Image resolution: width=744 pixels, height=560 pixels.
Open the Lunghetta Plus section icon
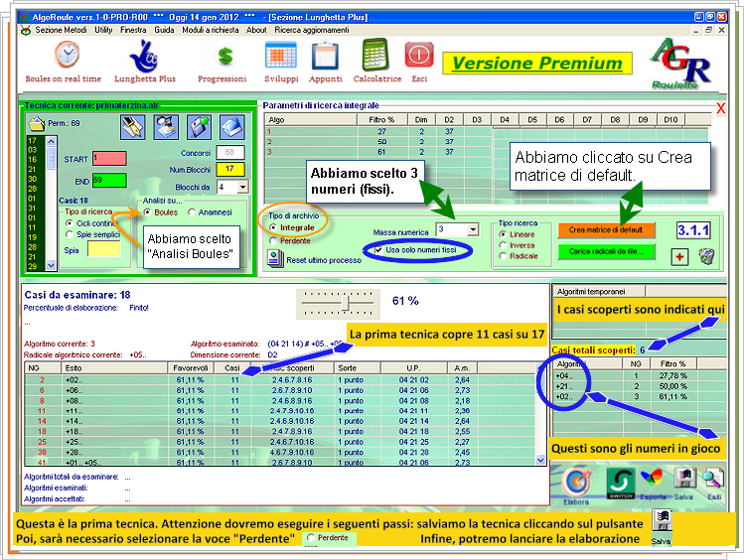click(143, 56)
